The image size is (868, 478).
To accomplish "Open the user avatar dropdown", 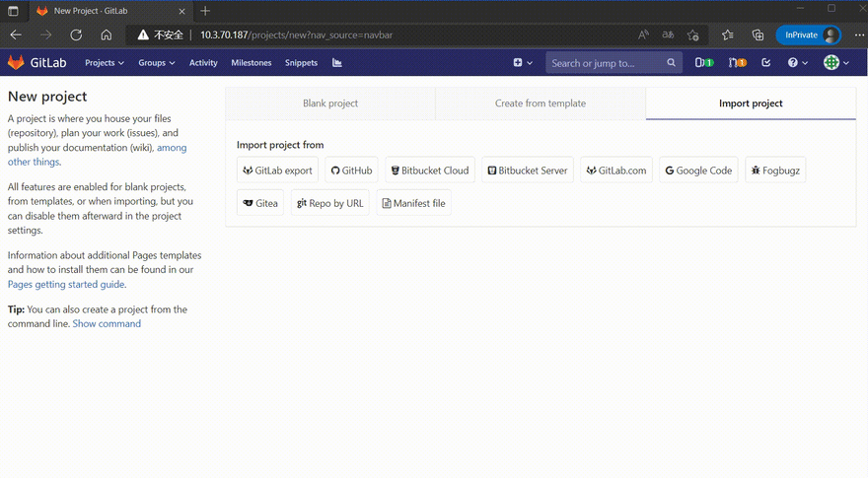I will click(835, 62).
